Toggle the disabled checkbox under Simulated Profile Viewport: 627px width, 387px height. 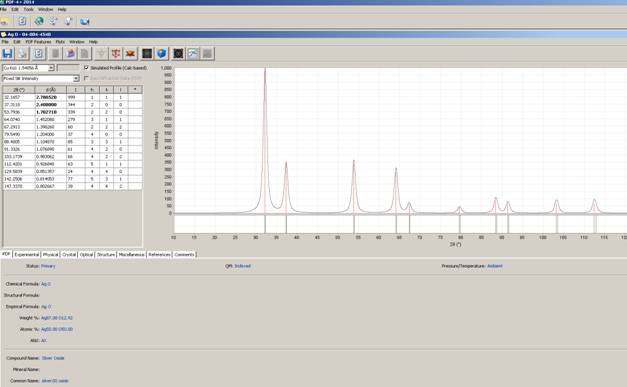[86, 78]
